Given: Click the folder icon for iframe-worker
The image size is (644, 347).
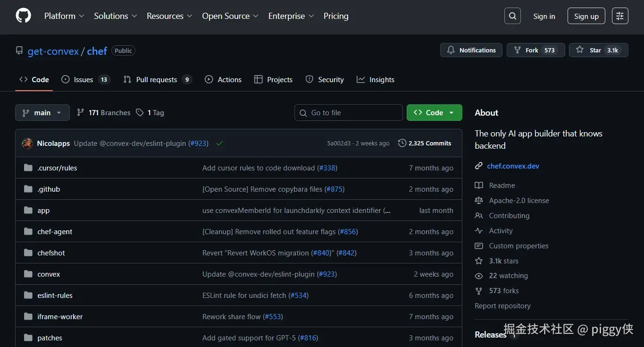Looking at the screenshot, I should (28, 316).
